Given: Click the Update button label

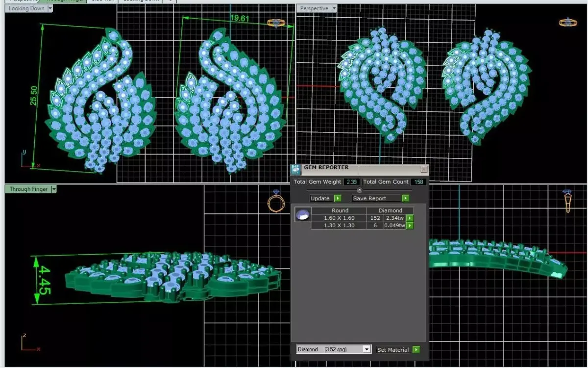Looking at the screenshot, I should pyautogui.click(x=320, y=198).
